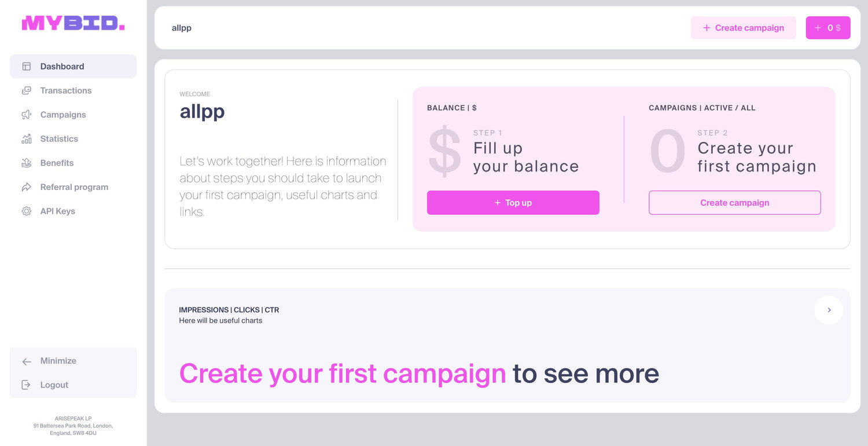Click the Statistics chart icon
This screenshot has width=868, height=446.
27,139
